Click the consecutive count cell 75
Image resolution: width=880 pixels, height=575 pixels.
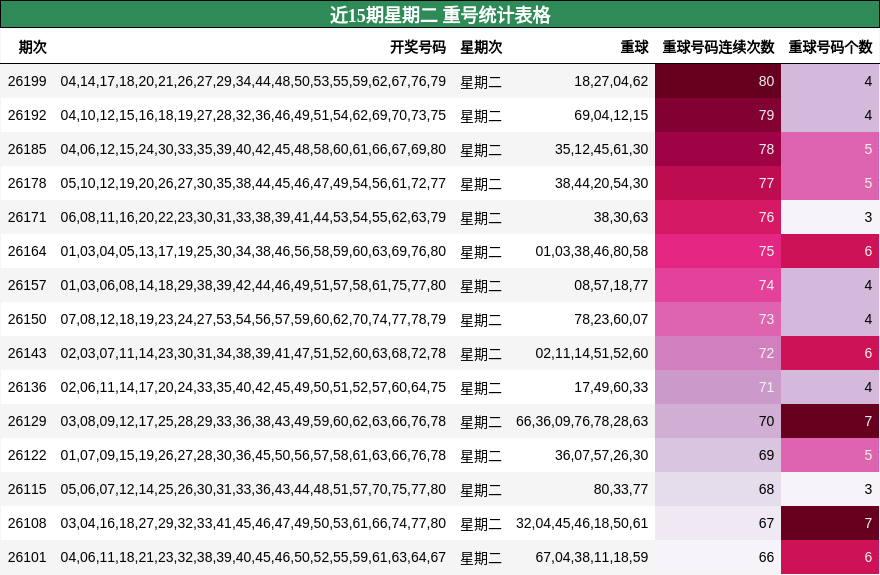[718, 251]
